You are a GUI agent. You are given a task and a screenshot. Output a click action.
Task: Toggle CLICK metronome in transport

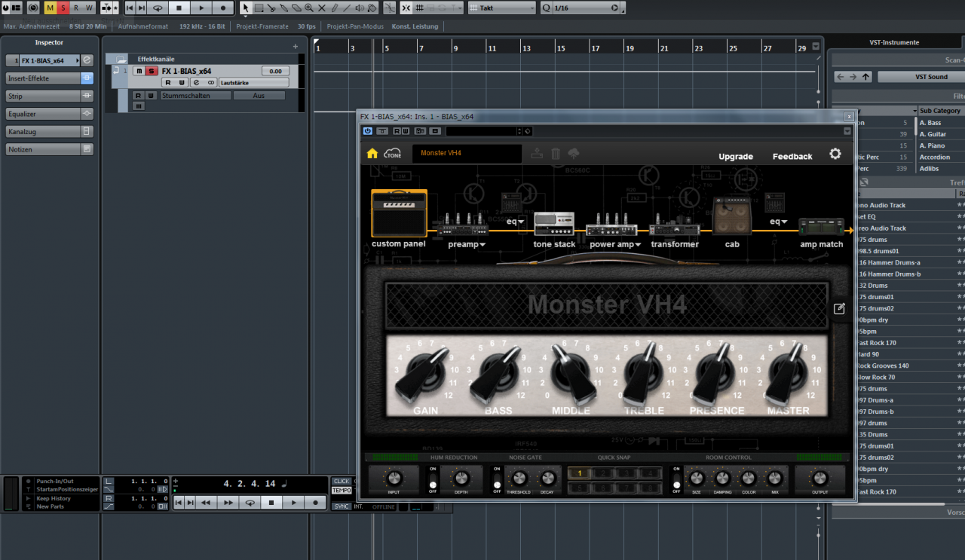[x=342, y=481]
